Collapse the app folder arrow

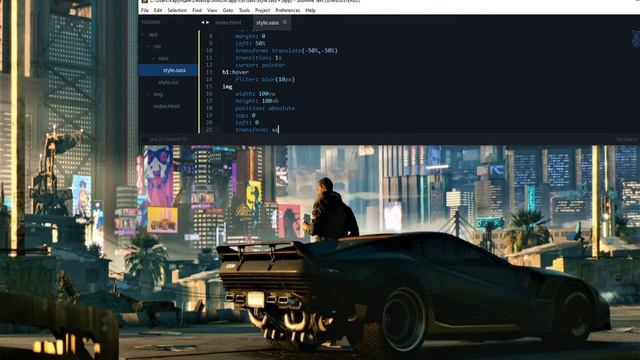144,35
